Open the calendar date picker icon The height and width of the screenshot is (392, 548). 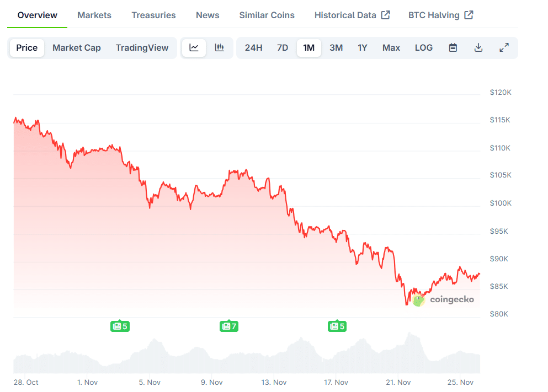tap(453, 48)
